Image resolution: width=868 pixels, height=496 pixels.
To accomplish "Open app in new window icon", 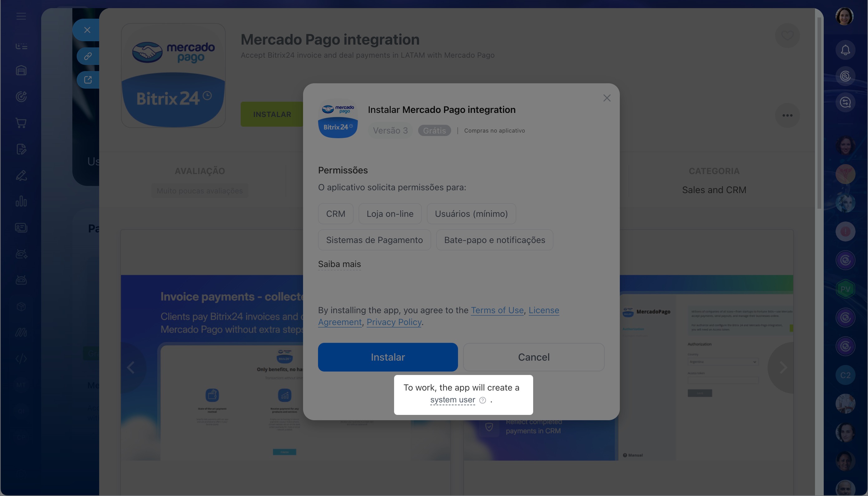I will pos(88,80).
